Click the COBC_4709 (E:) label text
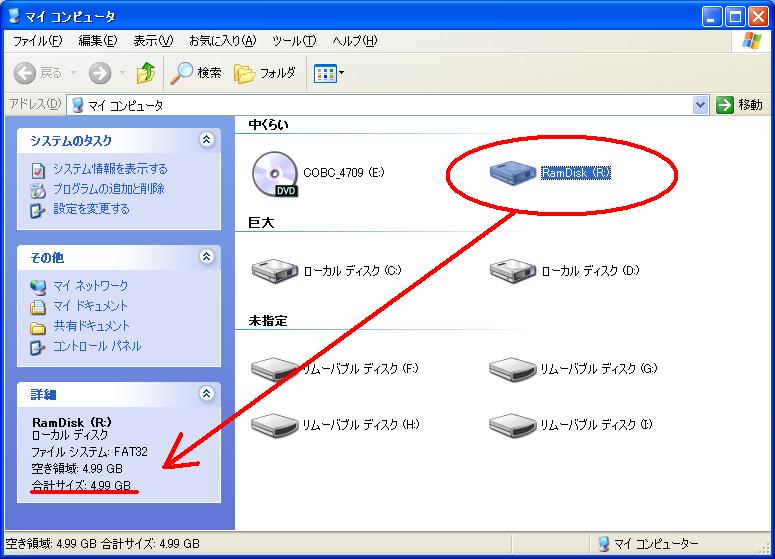775x559 pixels. coord(344,173)
